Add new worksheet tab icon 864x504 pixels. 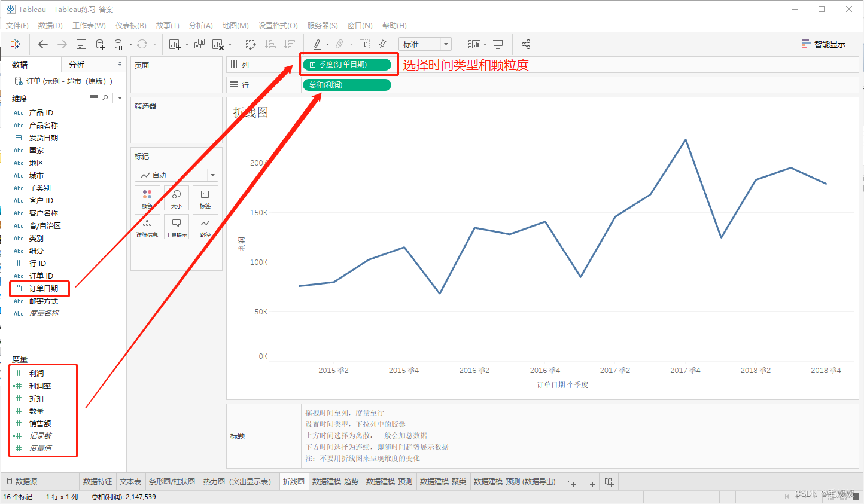coord(571,482)
